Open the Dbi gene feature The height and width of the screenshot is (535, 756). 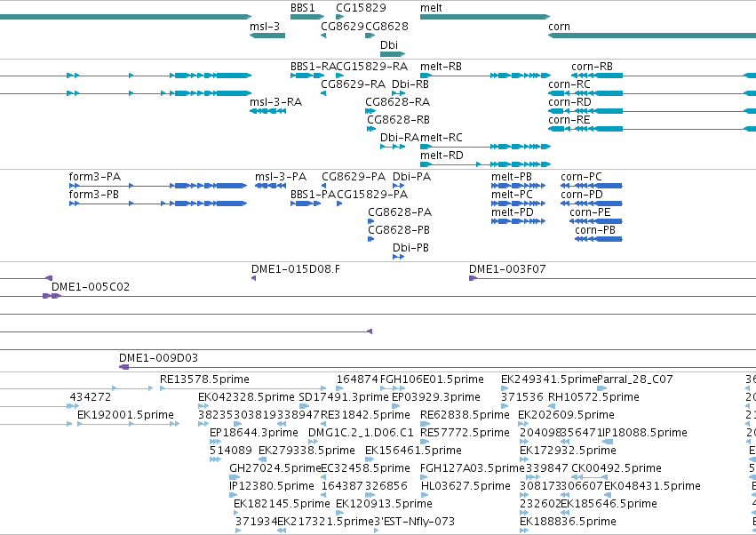pos(393,54)
